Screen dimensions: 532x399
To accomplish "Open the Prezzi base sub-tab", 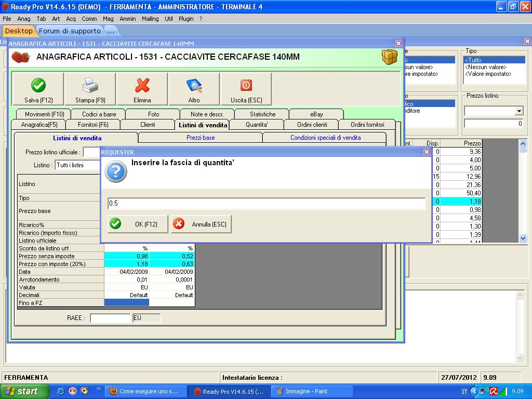I will click(x=201, y=138).
